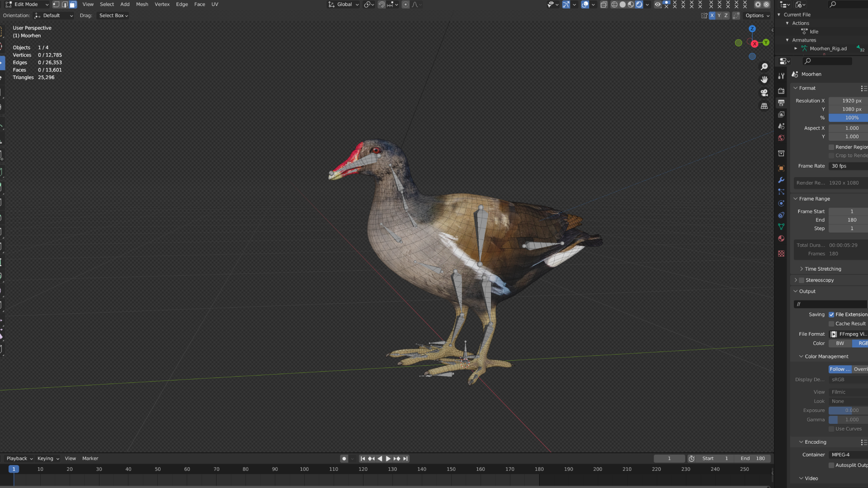The width and height of the screenshot is (868, 488).
Task: Open Edit Mode dropdown
Action: point(27,5)
